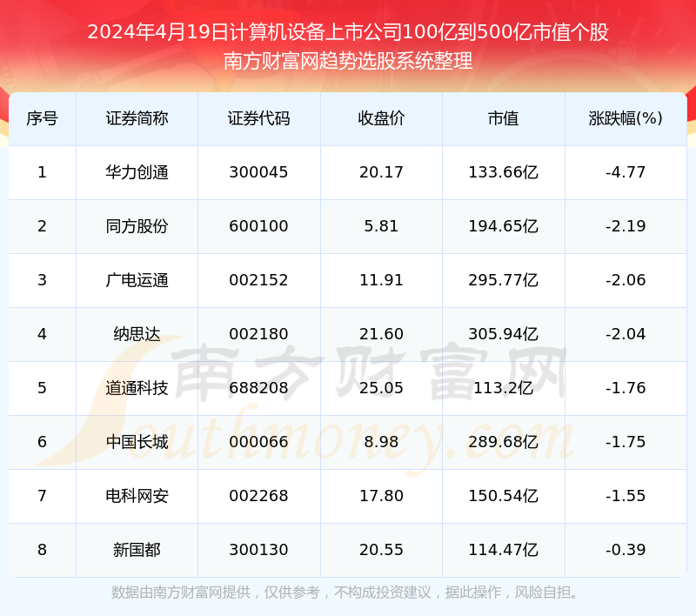Click closing price 5.81
The image size is (696, 616).
[381, 226]
